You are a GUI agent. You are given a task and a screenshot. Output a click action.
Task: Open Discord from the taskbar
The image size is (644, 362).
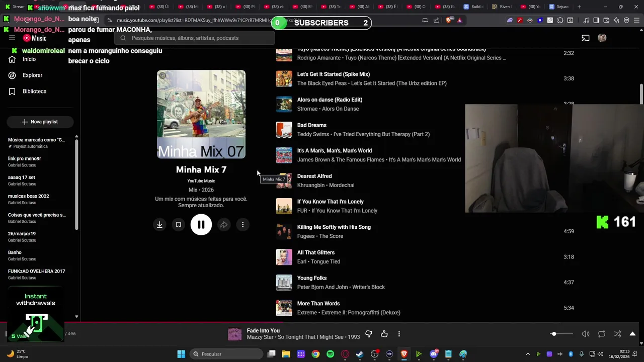click(434, 354)
